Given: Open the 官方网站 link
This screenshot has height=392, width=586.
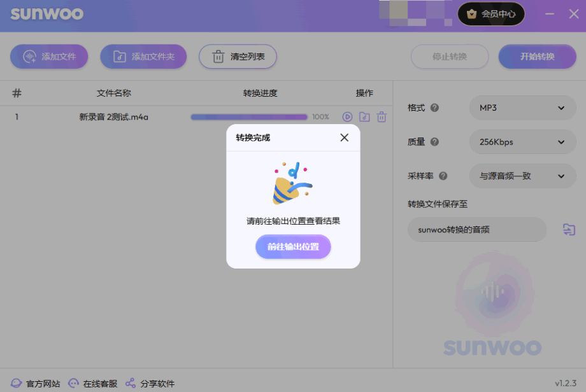Looking at the screenshot, I should click(x=36, y=384).
